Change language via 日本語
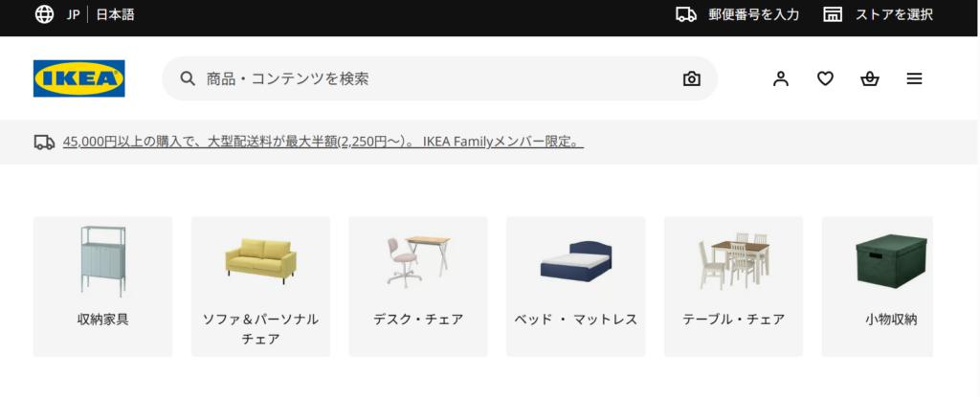 click(115, 14)
